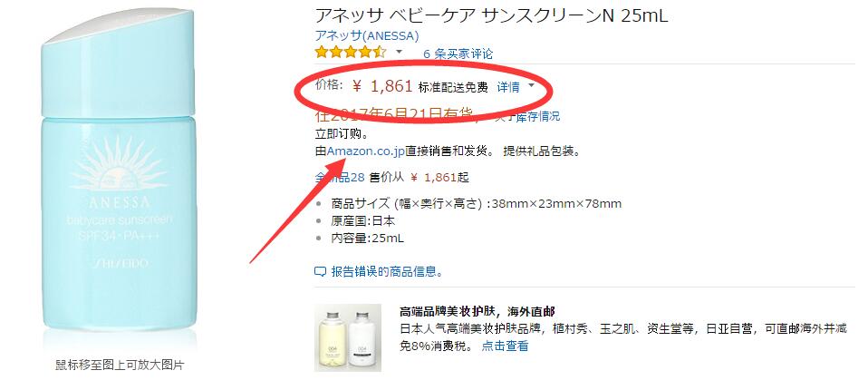868x390 pixels.
Task: Click the 鼠标移至图上可放大图片 caption
Action: tap(119, 366)
